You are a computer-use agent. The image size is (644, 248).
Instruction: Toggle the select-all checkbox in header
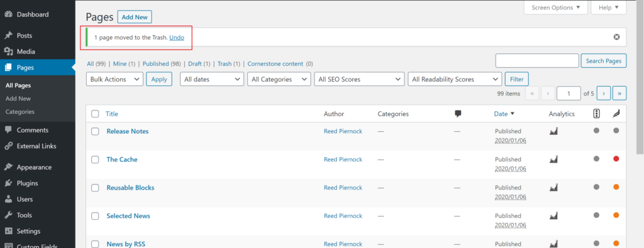pos(96,114)
